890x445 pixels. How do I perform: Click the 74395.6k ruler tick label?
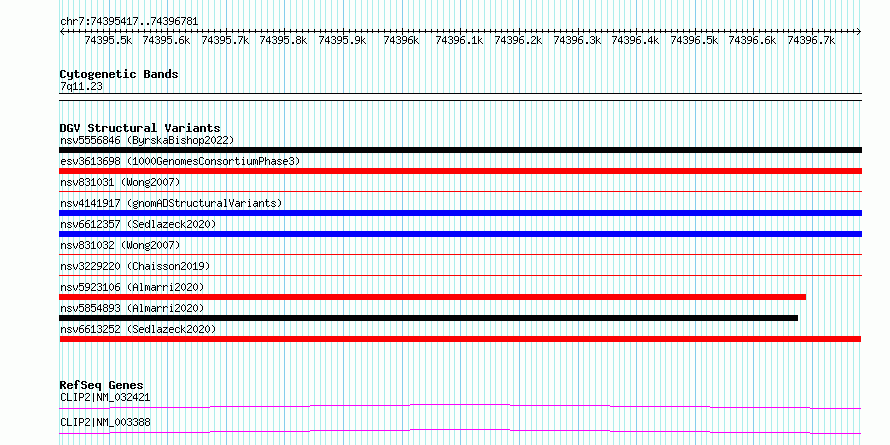167,40
